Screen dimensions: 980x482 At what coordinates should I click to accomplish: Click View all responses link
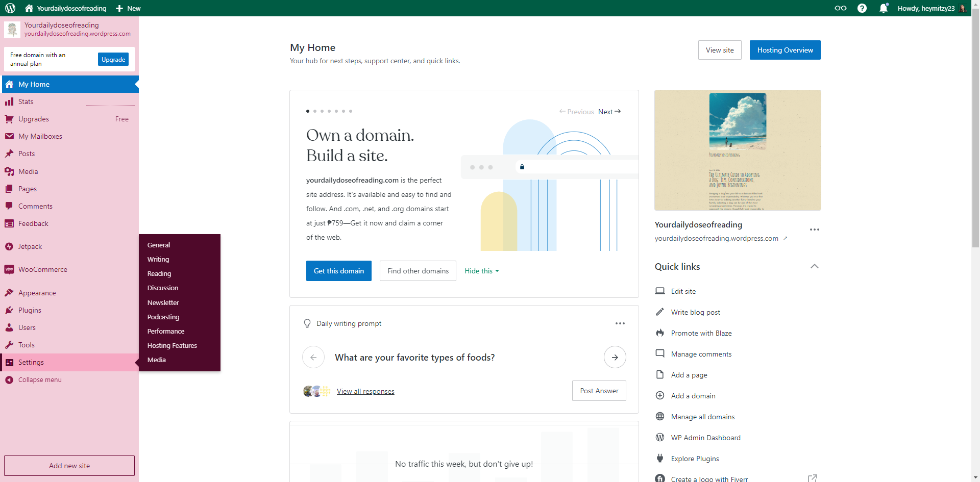365,391
